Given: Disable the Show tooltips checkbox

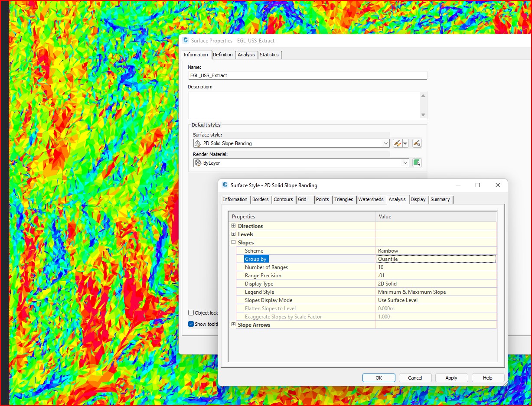Looking at the screenshot, I should click(x=191, y=324).
